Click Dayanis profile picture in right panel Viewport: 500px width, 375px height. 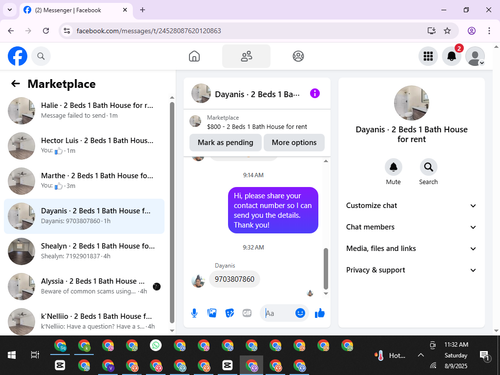(x=411, y=103)
